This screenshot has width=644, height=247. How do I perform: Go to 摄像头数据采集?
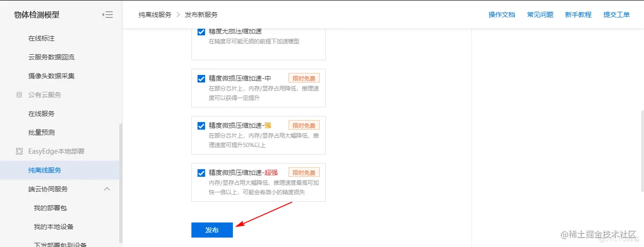(51, 76)
